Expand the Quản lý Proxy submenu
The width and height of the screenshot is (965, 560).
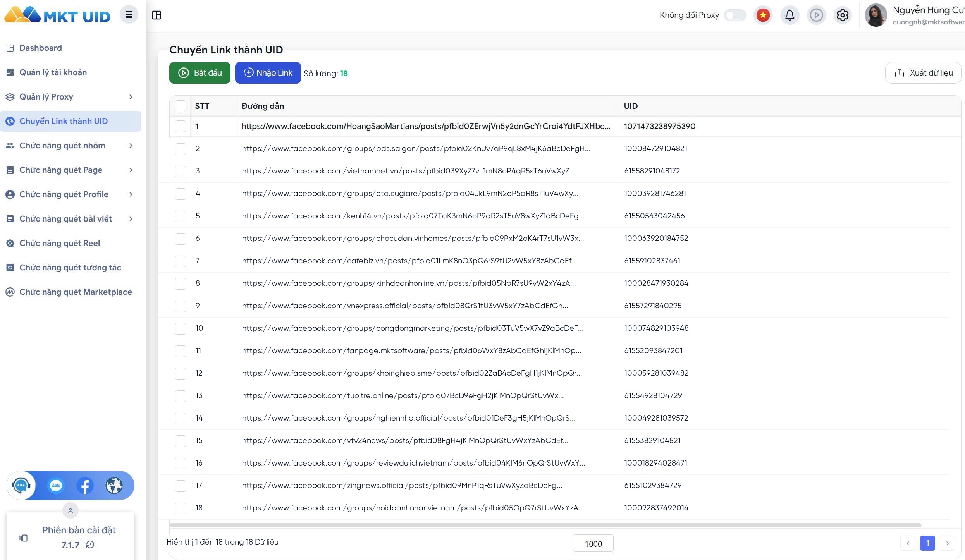[71, 97]
